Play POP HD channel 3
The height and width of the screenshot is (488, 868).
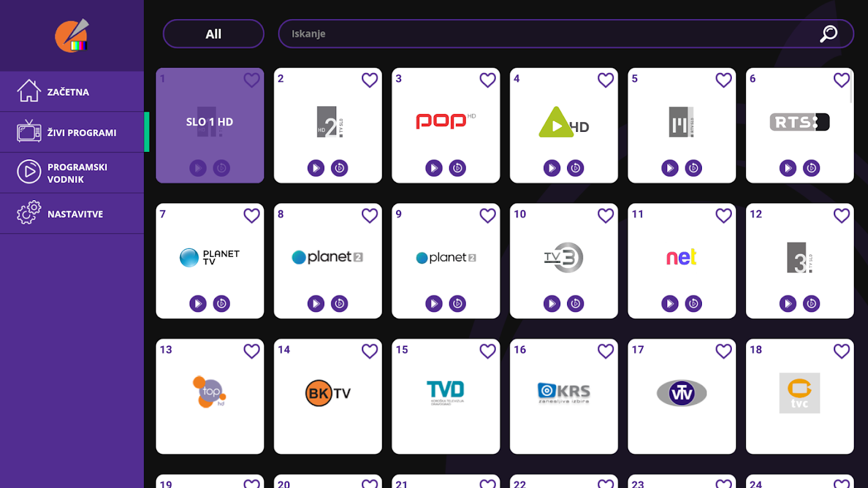[434, 168]
